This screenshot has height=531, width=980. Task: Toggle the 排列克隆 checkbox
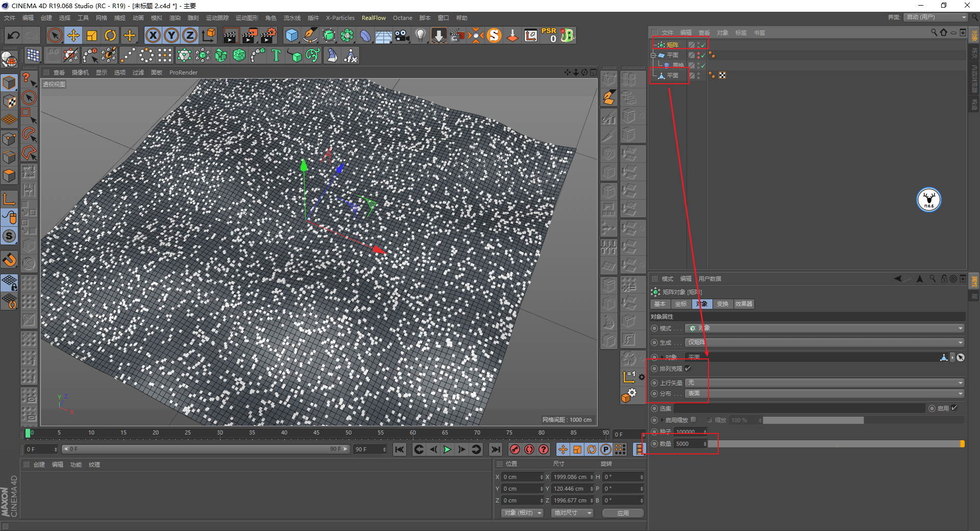[688, 368]
